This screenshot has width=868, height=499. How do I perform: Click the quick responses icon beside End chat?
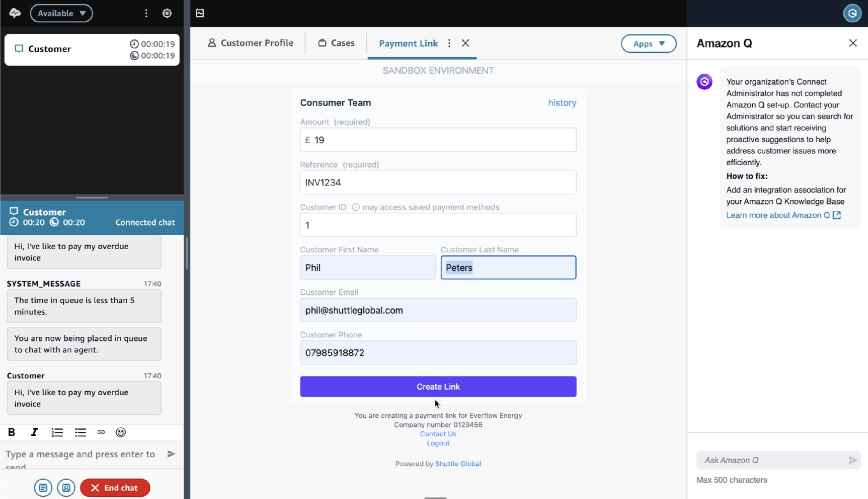(43, 487)
